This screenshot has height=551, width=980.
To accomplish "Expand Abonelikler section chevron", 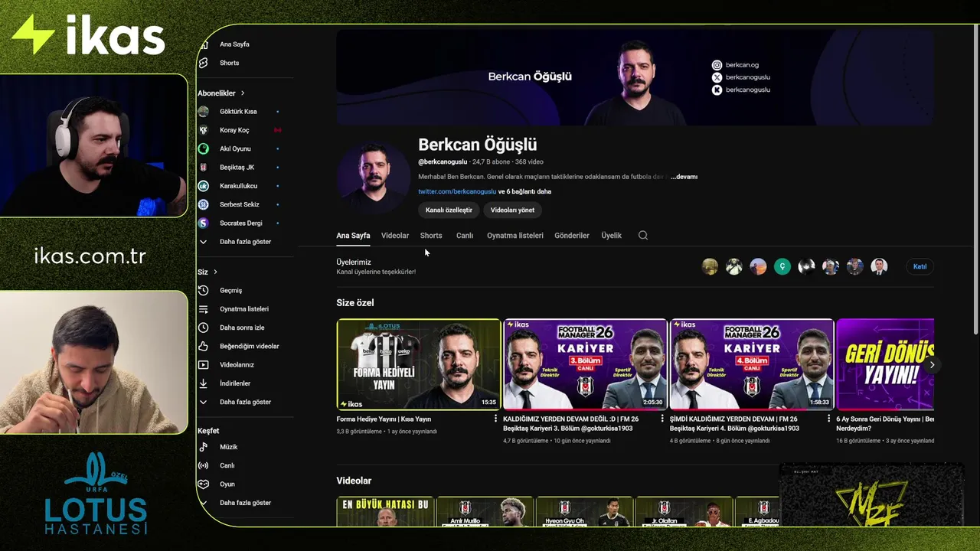I will (x=243, y=93).
